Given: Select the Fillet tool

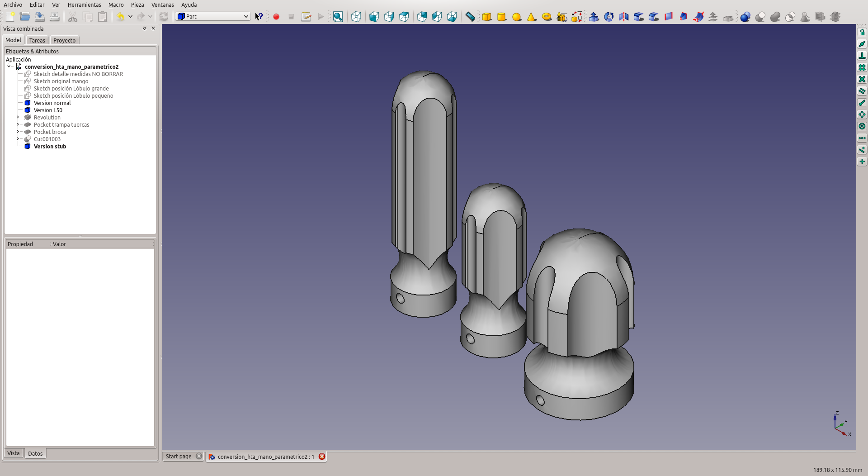Looking at the screenshot, I should click(x=639, y=17).
